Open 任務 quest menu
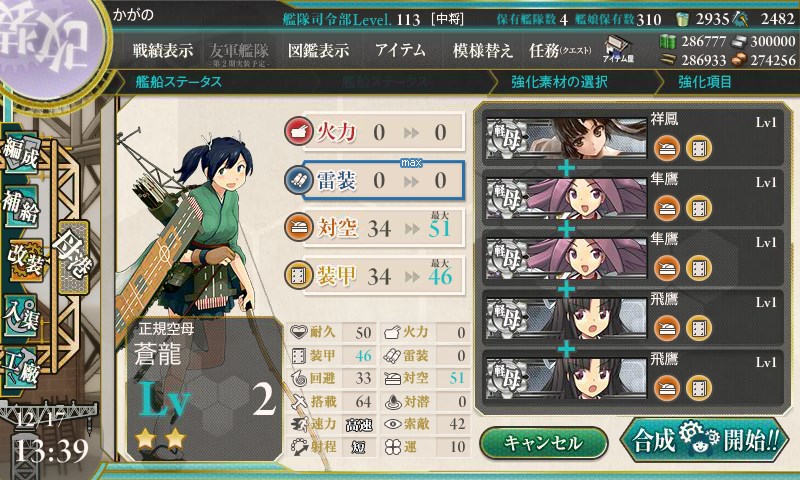The height and width of the screenshot is (480, 800). [x=560, y=50]
